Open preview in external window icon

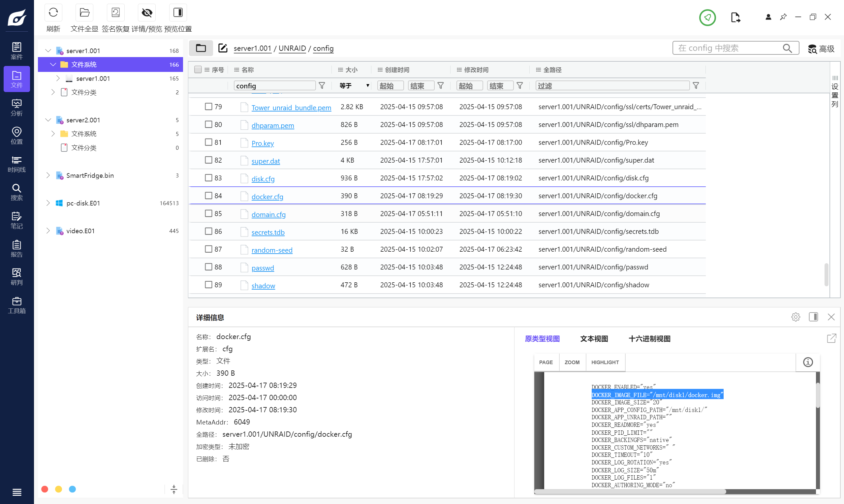pos(831,338)
